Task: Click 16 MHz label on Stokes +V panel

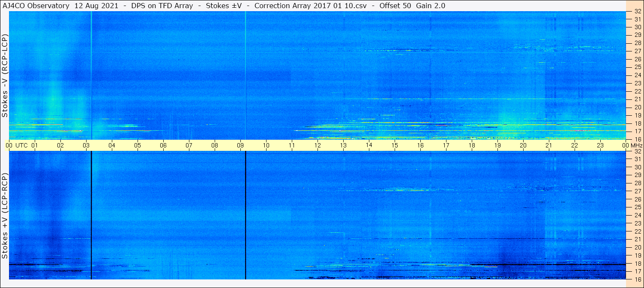Action: pyautogui.click(x=638, y=279)
